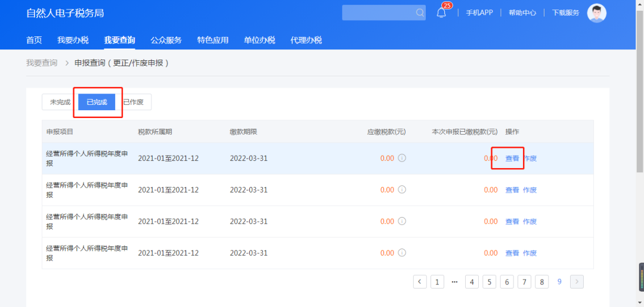The height and width of the screenshot is (307, 644).
Task: Click first row 2022-03-31 deadline
Action: pos(249,159)
